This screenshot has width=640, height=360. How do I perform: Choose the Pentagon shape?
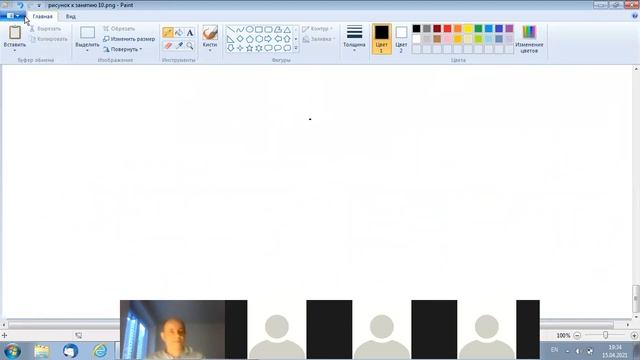click(249, 39)
